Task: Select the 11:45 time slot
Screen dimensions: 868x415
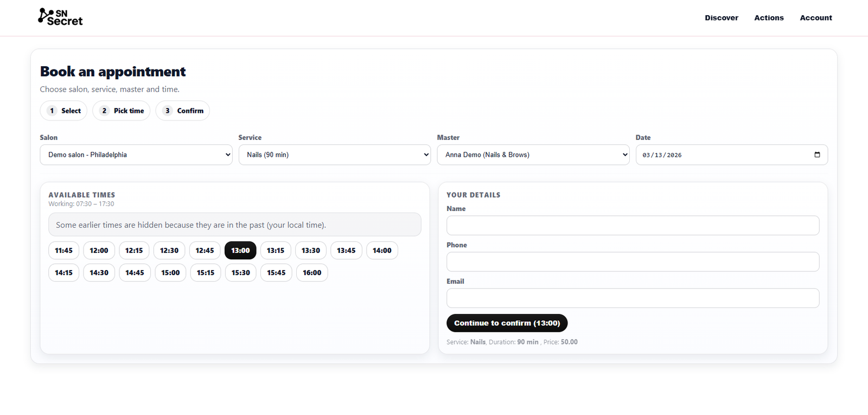Action: (64, 251)
